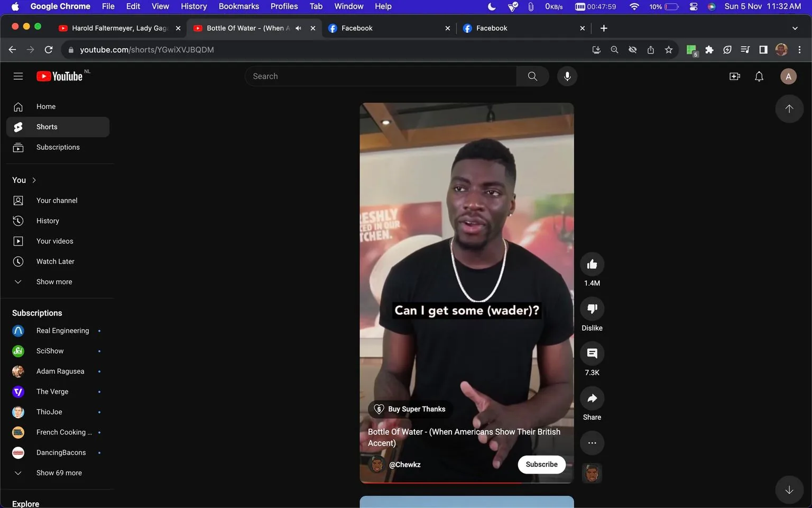Like the short with the thumbs up
812x508 pixels.
point(592,264)
